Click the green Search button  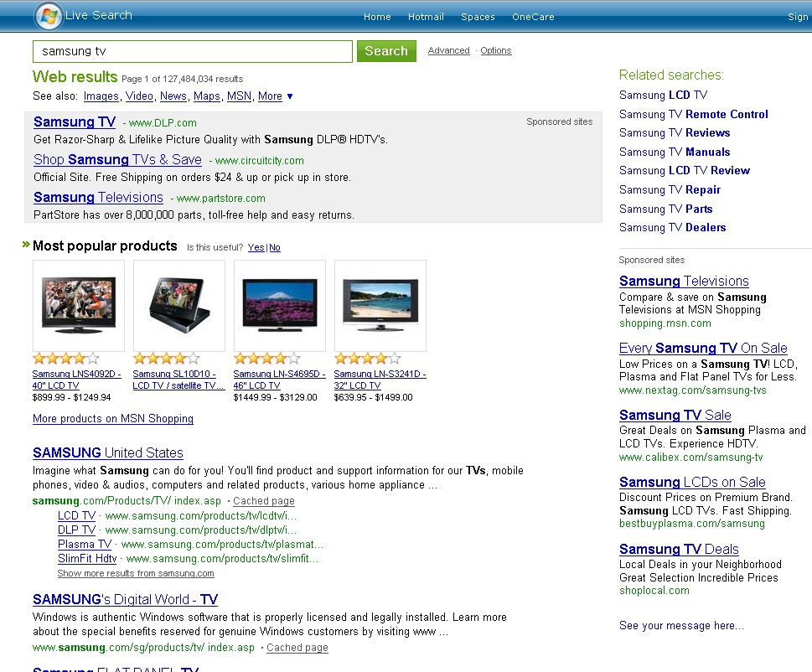(386, 51)
